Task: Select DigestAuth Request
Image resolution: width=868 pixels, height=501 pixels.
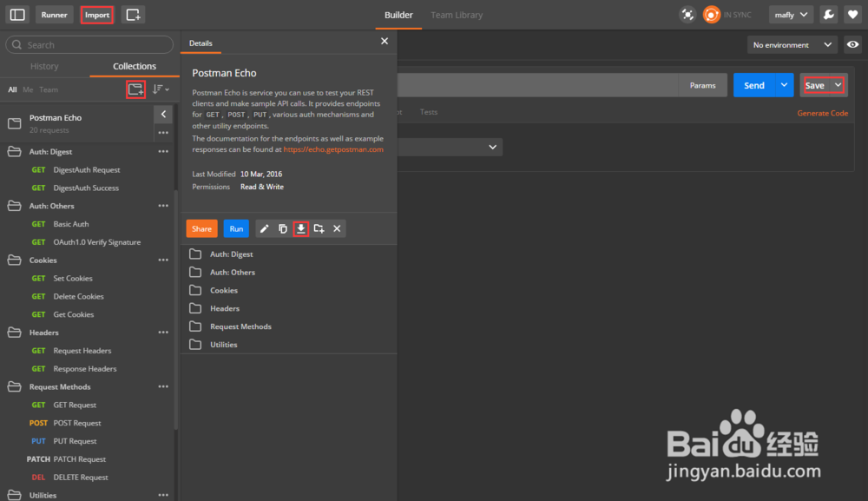Action: pos(87,170)
